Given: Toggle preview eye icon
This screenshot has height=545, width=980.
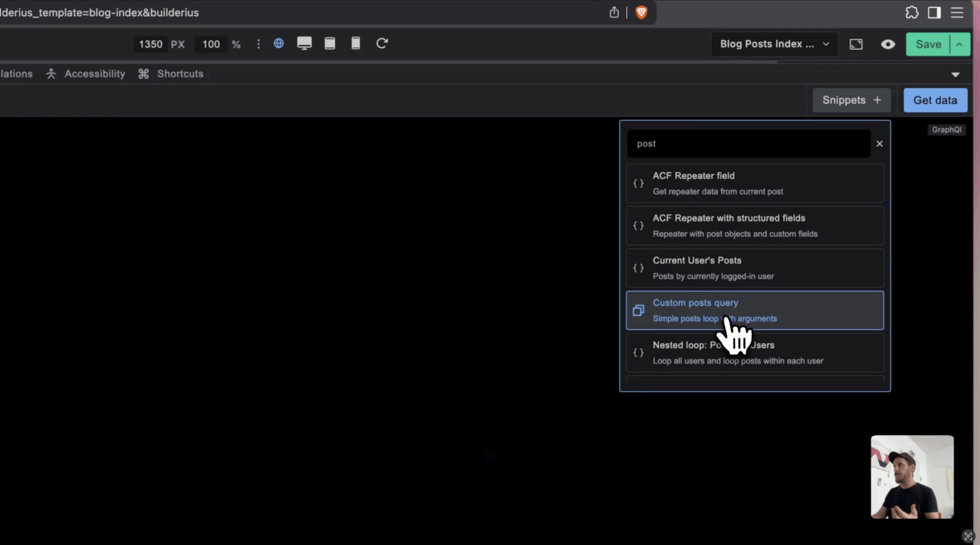Looking at the screenshot, I should click(888, 44).
